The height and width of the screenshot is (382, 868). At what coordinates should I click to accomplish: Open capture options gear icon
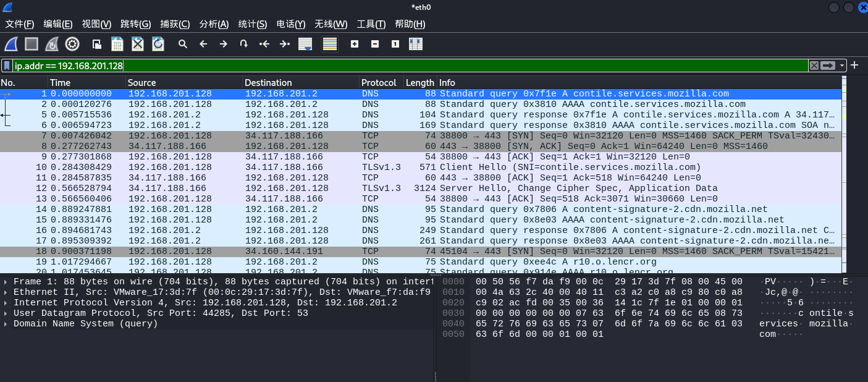pyautogui.click(x=72, y=44)
